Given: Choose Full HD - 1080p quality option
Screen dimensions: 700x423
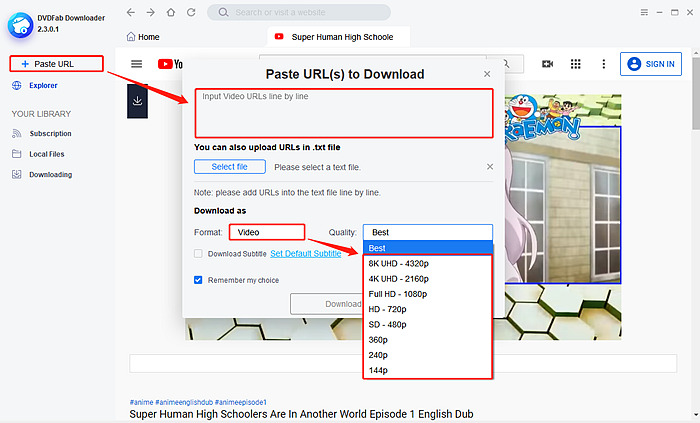Looking at the screenshot, I should 398,294.
